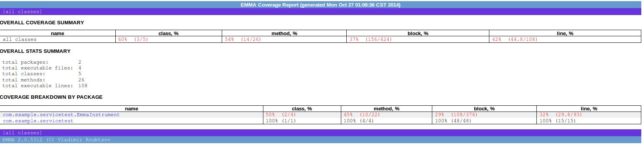Image resolution: width=644 pixels, height=159 pixels.
Task: Click overall line coverage value 42% (44.8/108)
Action: (x=515, y=39)
